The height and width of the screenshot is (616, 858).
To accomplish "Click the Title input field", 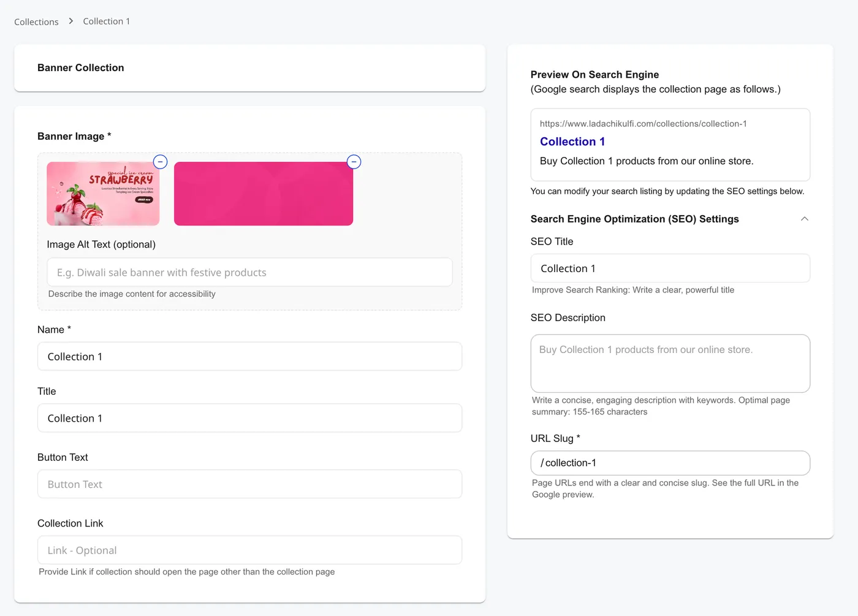I will pos(249,418).
